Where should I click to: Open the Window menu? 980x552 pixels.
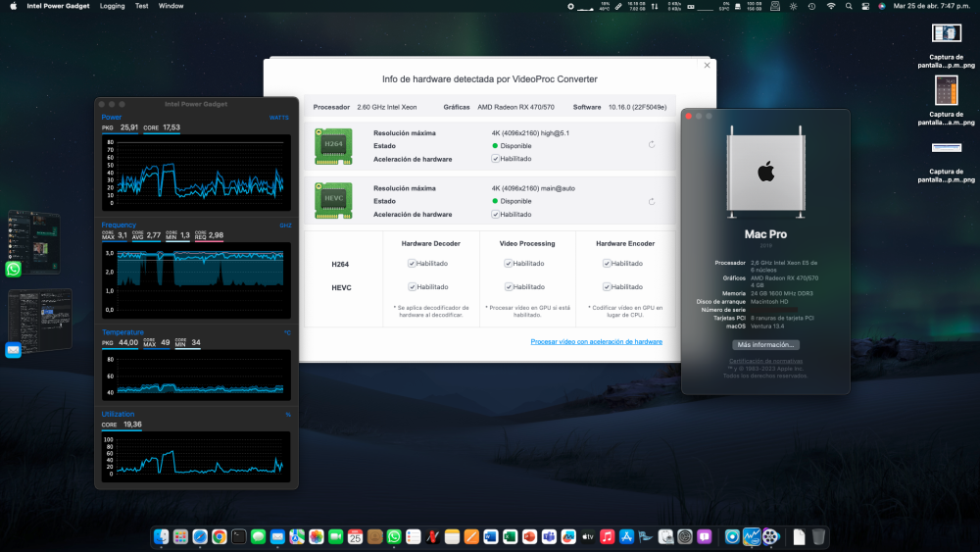pyautogui.click(x=171, y=6)
